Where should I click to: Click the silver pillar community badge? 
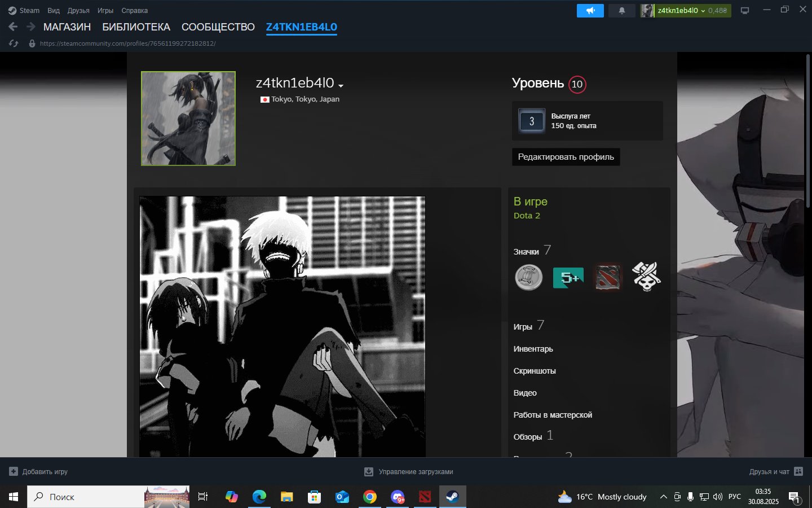pos(528,277)
